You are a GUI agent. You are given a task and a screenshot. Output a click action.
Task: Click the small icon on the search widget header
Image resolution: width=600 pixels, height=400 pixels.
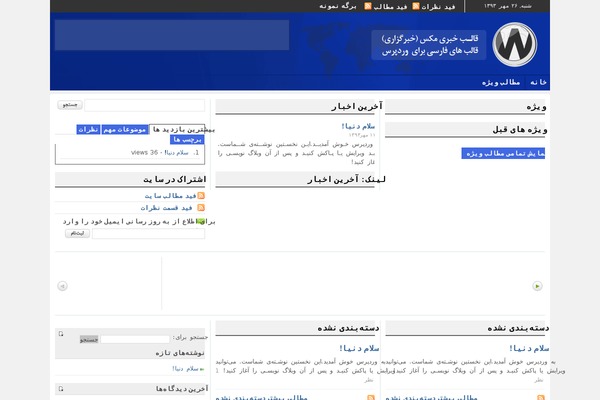(x=61, y=334)
